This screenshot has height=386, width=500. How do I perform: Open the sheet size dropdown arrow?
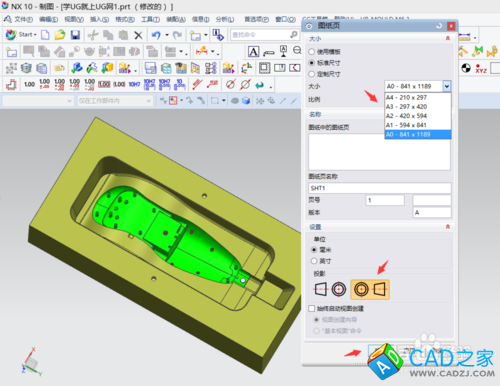click(447, 86)
